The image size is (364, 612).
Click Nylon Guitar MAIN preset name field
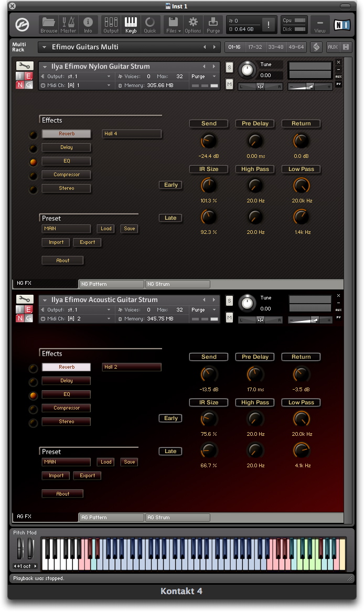pyautogui.click(x=67, y=229)
